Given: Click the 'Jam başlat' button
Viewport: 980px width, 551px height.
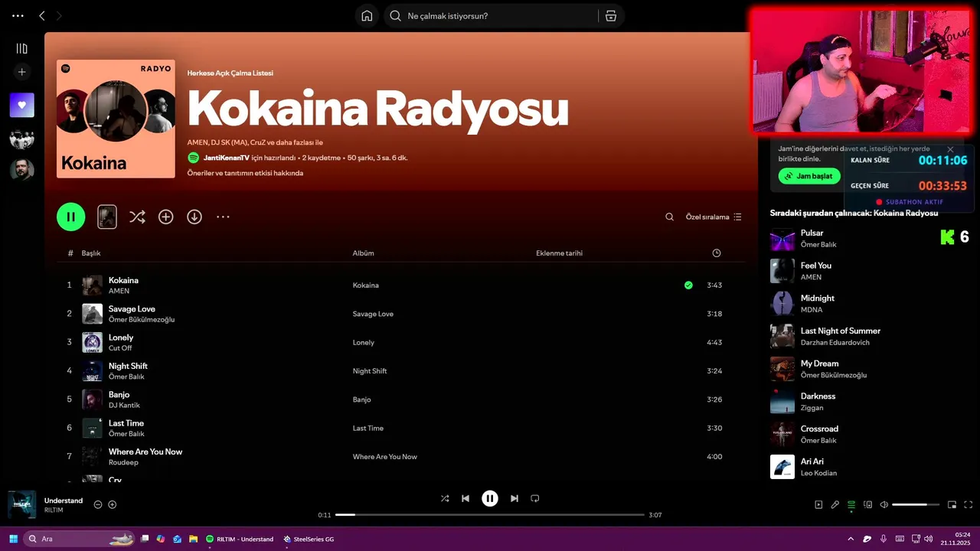Looking at the screenshot, I should point(809,176).
